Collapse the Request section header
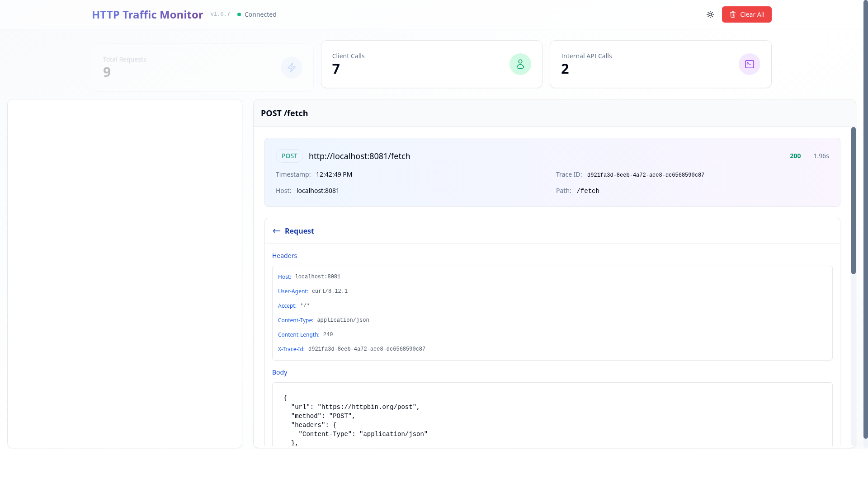868x488 pixels. click(552, 231)
